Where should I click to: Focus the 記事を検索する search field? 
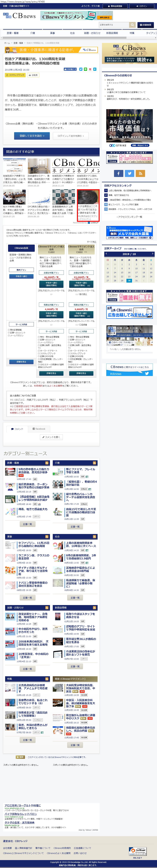[114, 25]
